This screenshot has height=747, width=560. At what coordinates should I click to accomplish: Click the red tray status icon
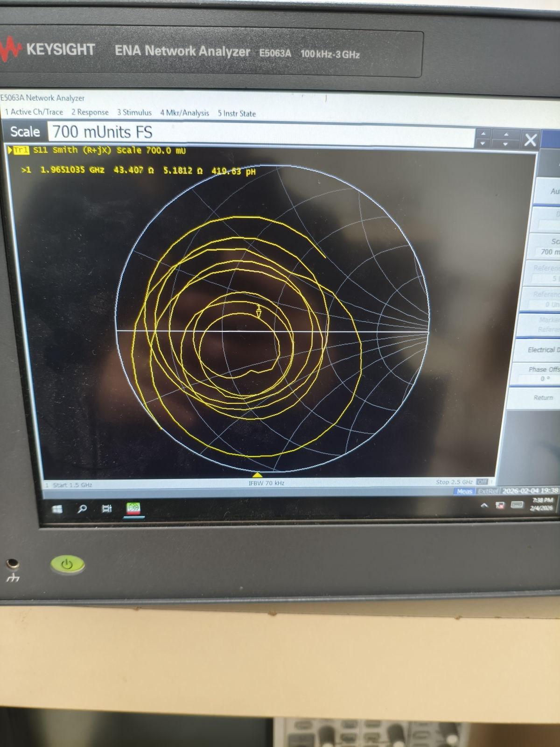[500, 505]
